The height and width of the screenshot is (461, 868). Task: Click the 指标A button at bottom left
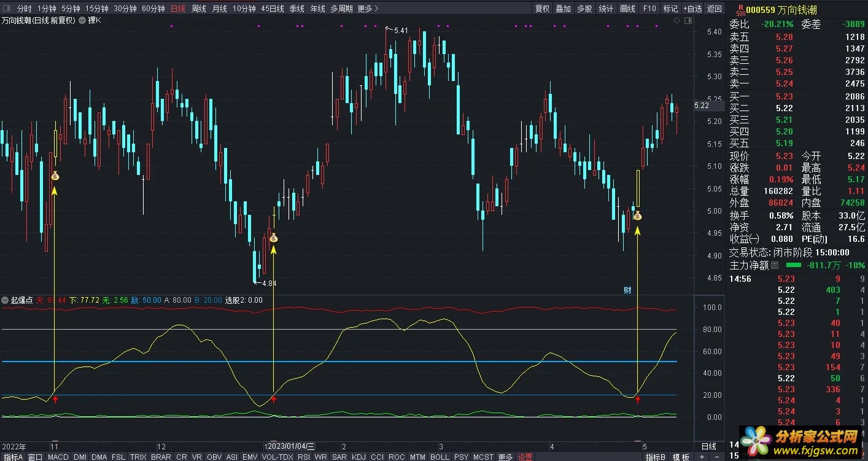[x=13, y=457]
